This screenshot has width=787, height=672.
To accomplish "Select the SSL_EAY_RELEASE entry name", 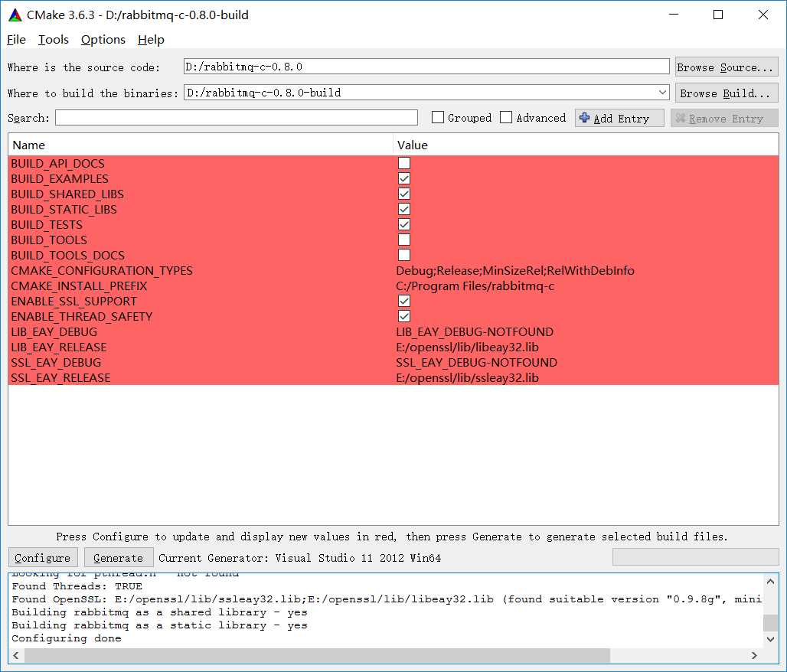I will point(60,378).
